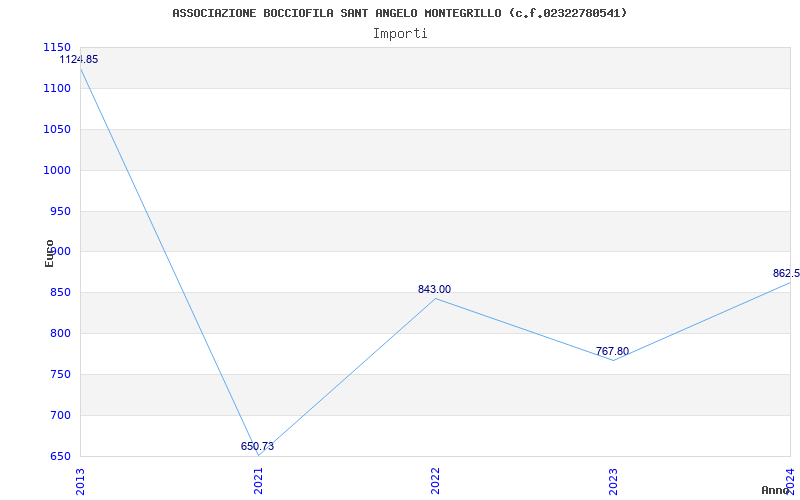Viewport: 800px width, 500px height.
Task: Click the 862.5 data label
Action: [x=786, y=273]
